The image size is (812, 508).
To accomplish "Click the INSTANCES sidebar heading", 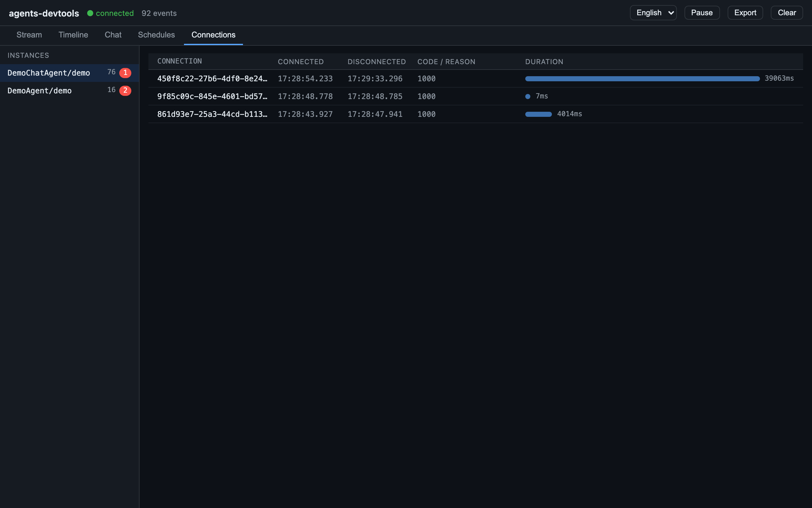I will [x=28, y=56].
